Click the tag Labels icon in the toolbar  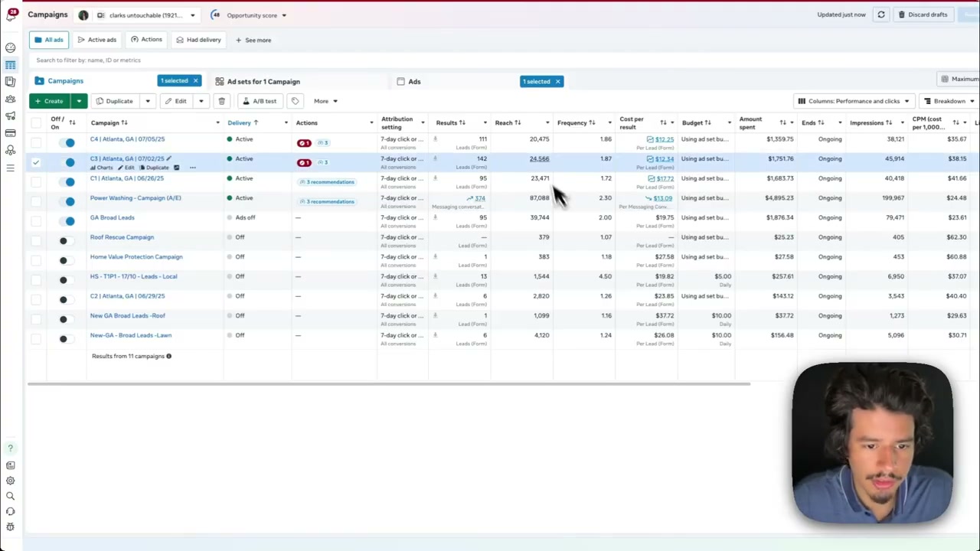295,101
